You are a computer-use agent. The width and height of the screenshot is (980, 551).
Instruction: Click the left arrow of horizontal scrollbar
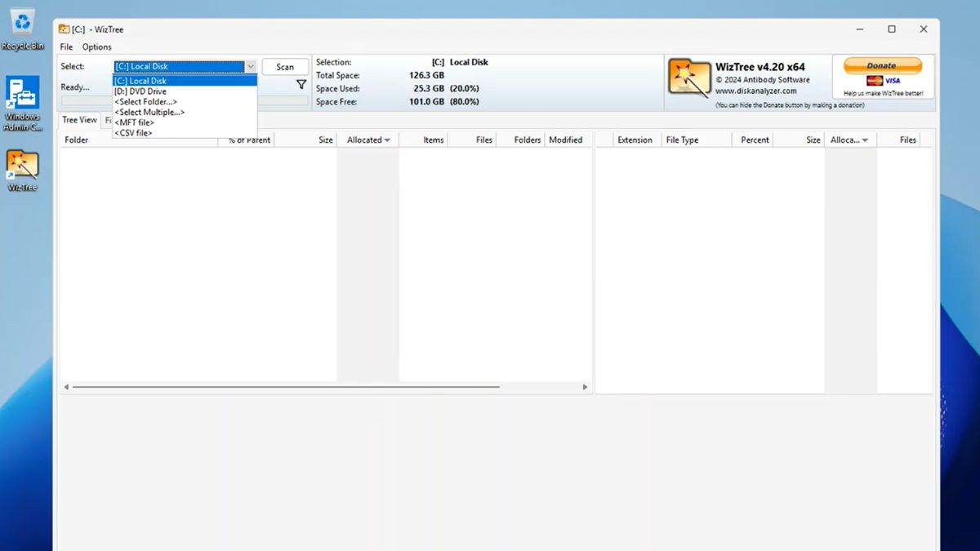(x=66, y=387)
